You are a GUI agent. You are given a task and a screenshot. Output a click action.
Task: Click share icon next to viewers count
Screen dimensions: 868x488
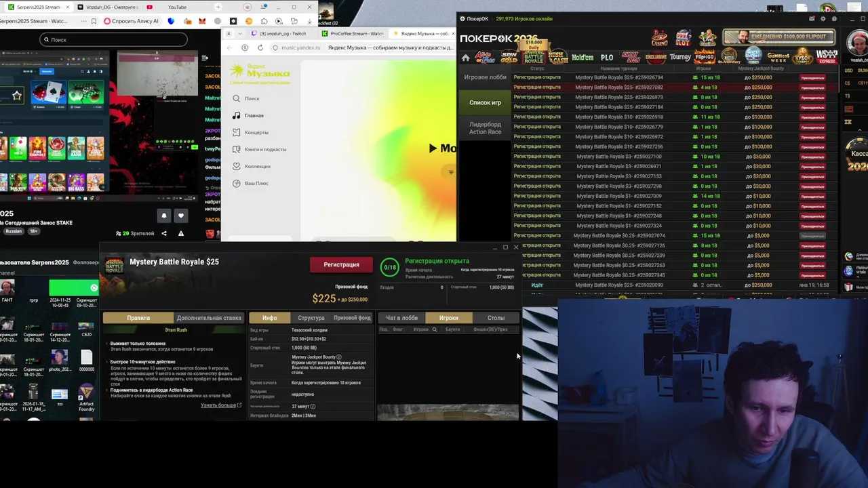tap(163, 233)
